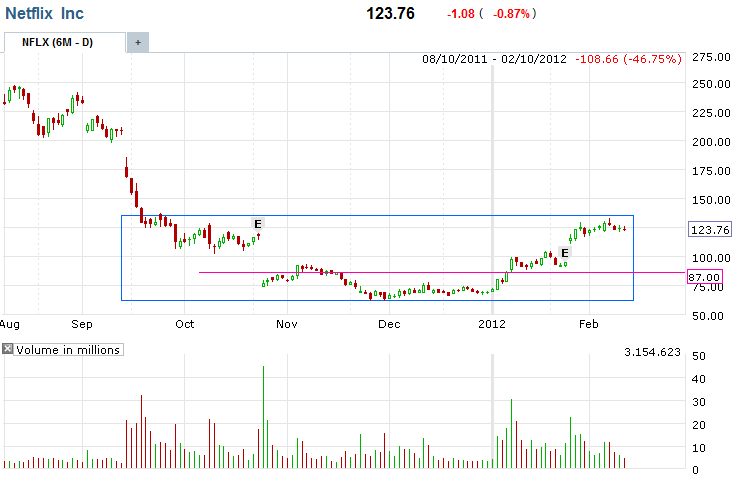Click the tallest green volume bar in late October

pyautogui.click(x=263, y=417)
